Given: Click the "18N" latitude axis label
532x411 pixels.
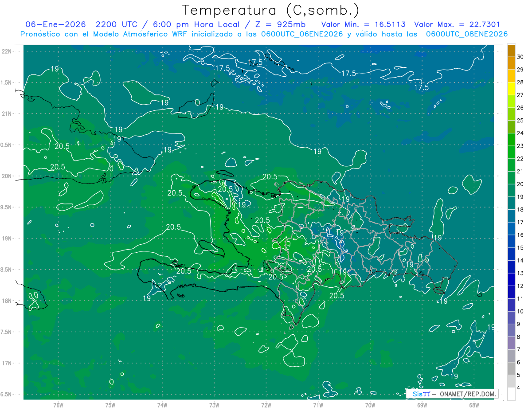Looking at the screenshot, I should (x=7, y=301).
